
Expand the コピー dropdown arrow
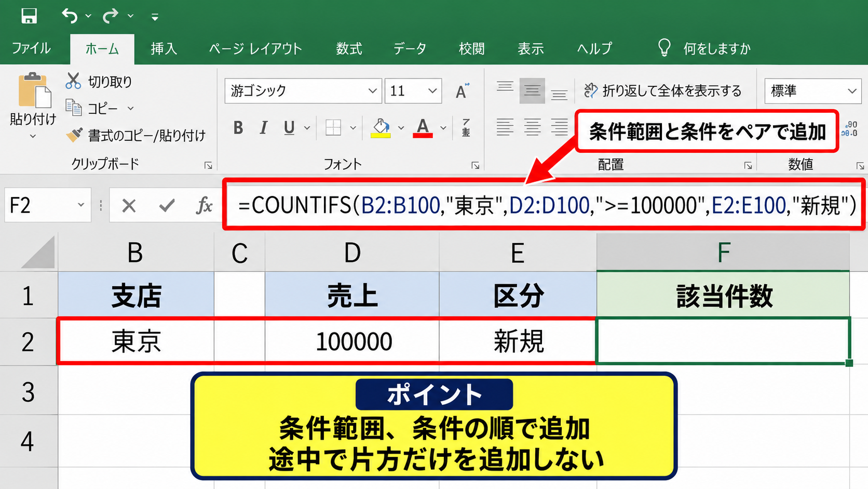(x=130, y=109)
